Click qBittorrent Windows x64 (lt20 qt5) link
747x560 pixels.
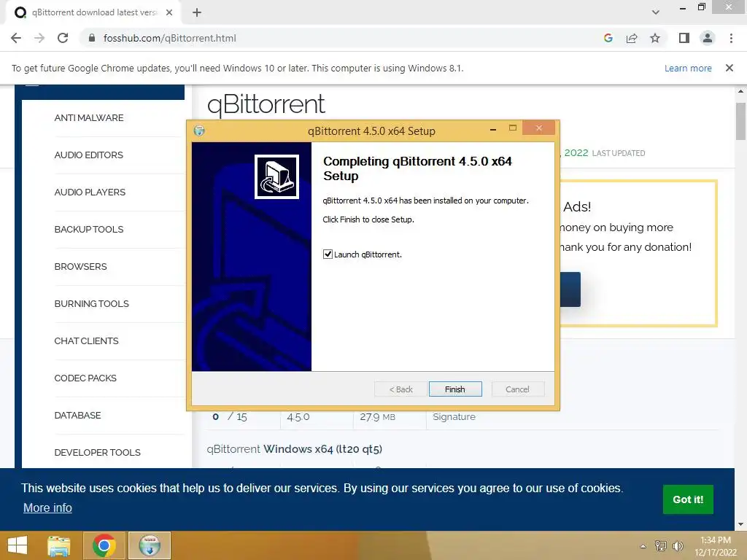point(295,448)
